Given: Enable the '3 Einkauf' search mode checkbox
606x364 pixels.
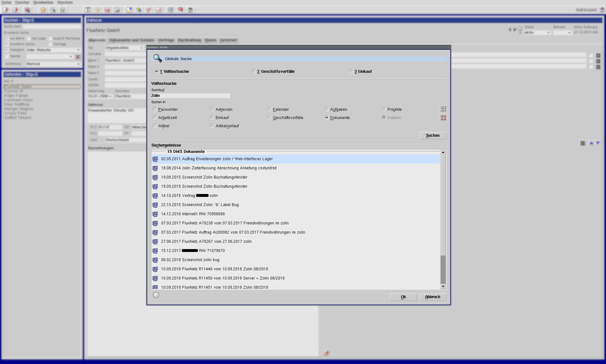Looking at the screenshot, I should click(351, 72).
